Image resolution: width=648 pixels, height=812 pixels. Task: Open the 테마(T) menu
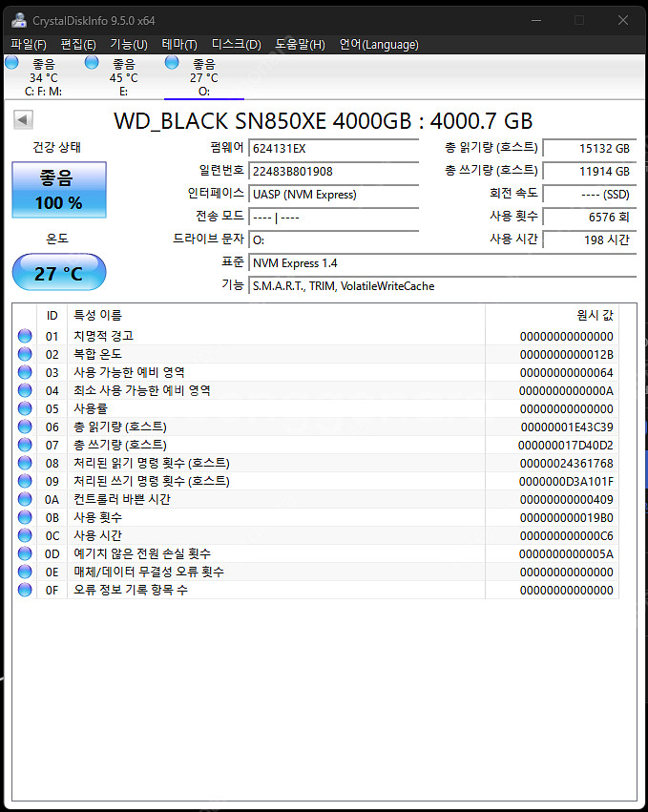179,45
